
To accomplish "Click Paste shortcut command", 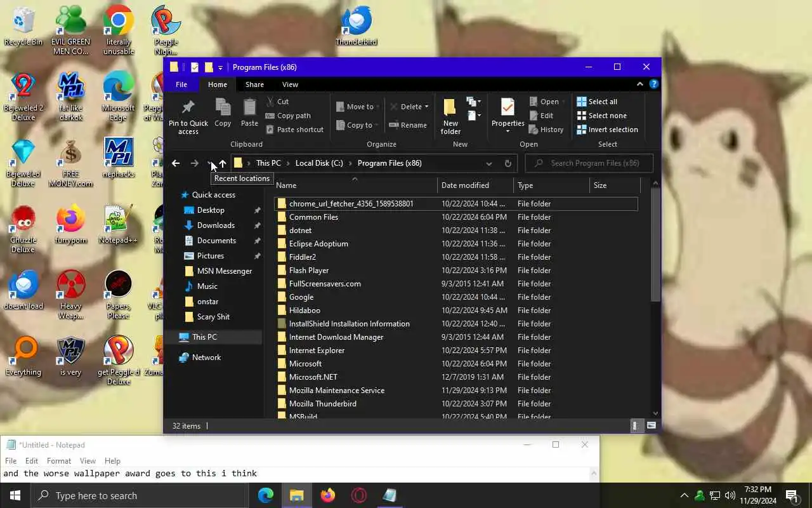I will tap(294, 130).
